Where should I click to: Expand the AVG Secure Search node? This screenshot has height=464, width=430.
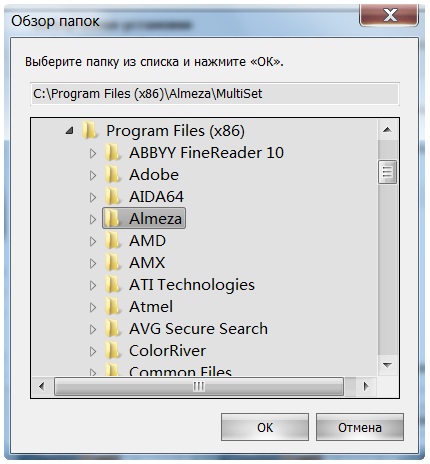coord(93,329)
